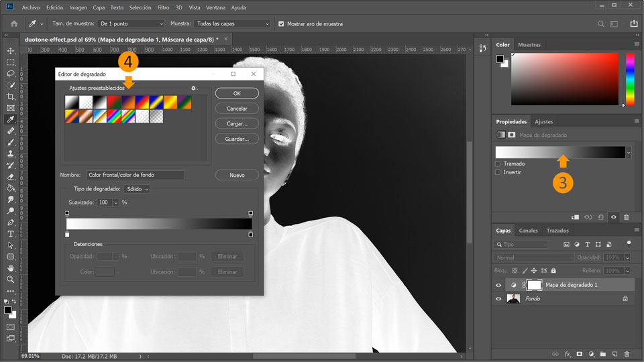The height and width of the screenshot is (362, 644).
Task: Select the Hand tool
Action: click(x=11, y=268)
